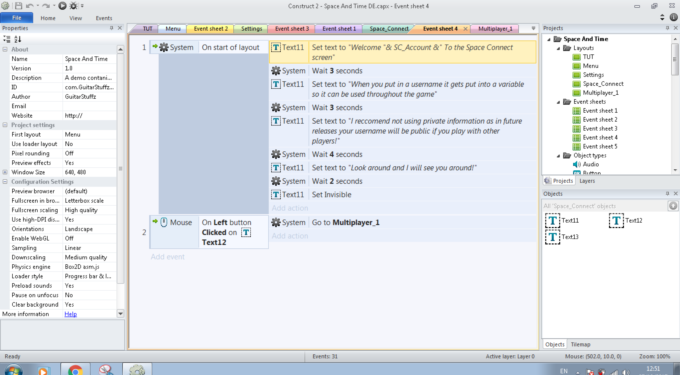The width and height of the screenshot is (680, 375).
Task: Click the Audio object type
Action: point(591,164)
